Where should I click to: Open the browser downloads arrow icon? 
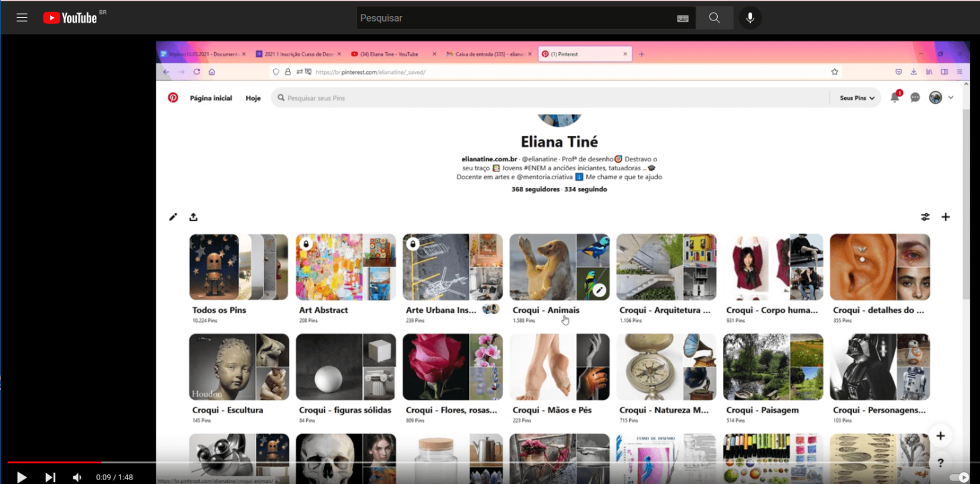pyautogui.click(x=914, y=72)
